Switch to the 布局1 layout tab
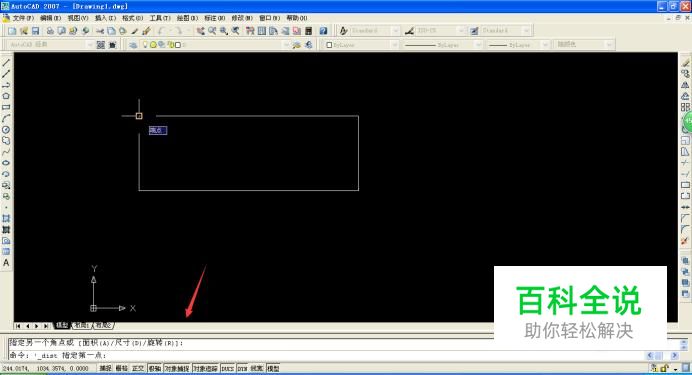Screen dimensions: 692x375 (x=81, y=325)
